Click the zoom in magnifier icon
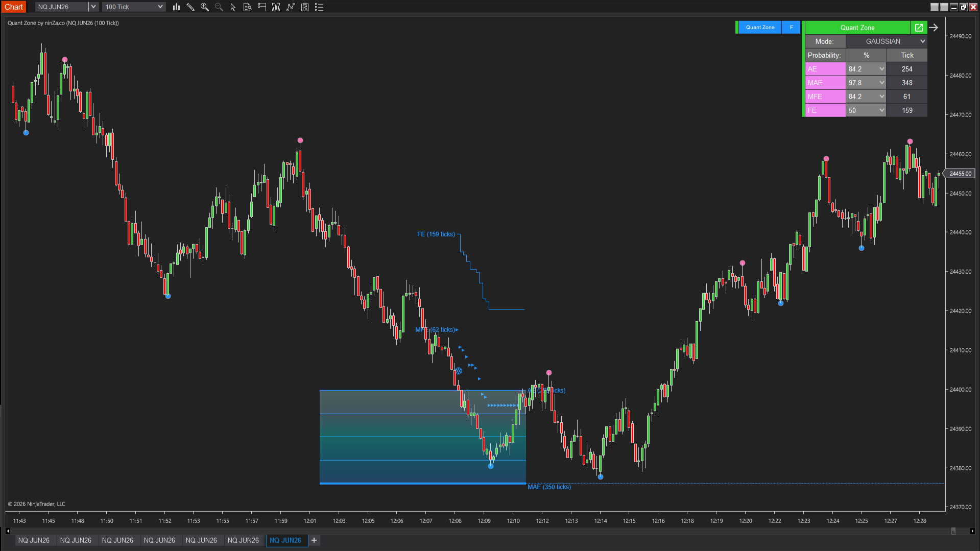This screenshot has height=551, width=980. point(205,7)
